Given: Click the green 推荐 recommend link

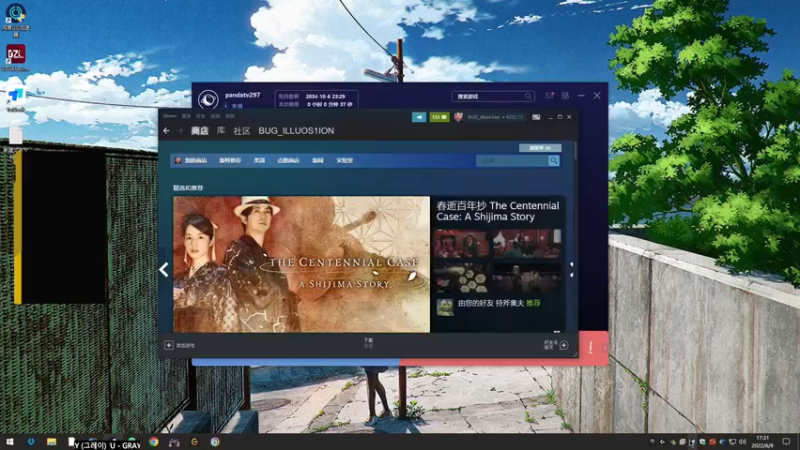Looking at the screenshot, I should [534, 303].
